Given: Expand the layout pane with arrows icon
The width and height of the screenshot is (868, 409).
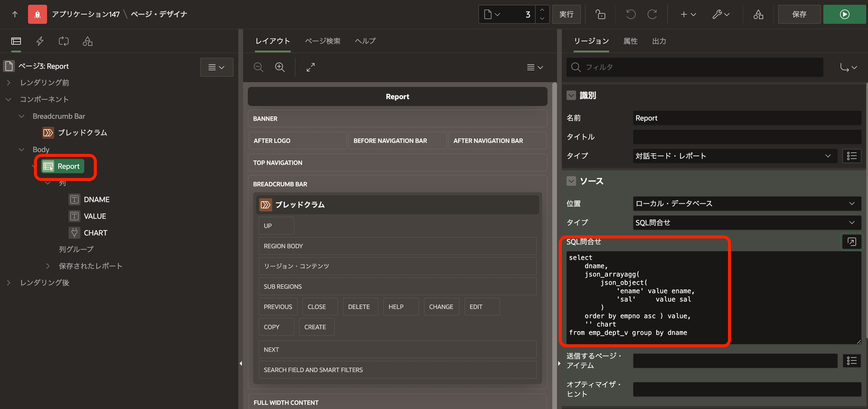Looking at the screenshot, I should [310, 67].
